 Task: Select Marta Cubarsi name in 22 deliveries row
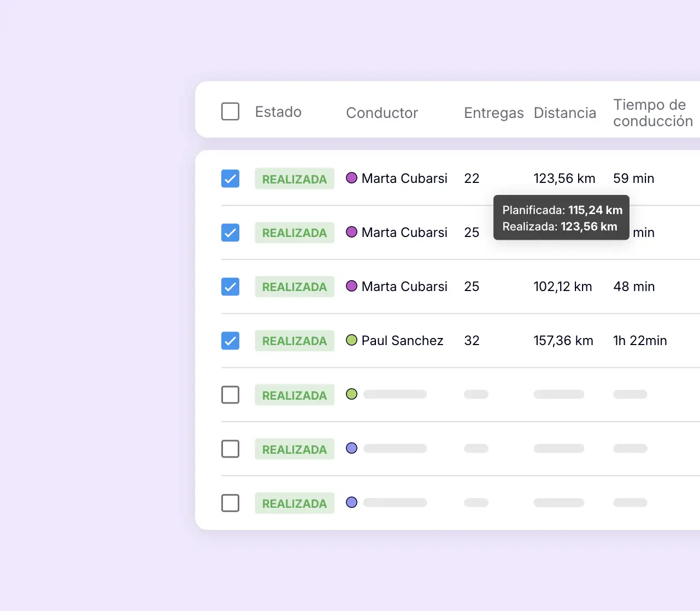(x=404, y=179)
